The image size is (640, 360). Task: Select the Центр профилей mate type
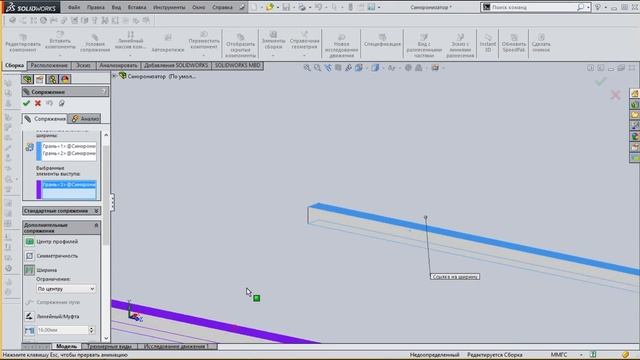tap(51, 242)
